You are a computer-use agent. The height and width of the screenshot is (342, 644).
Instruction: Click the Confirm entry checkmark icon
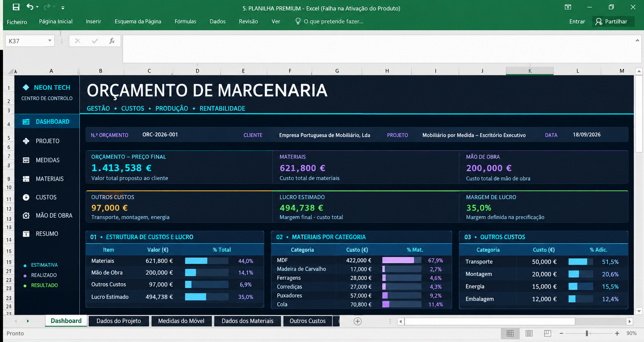pos(95,41)
